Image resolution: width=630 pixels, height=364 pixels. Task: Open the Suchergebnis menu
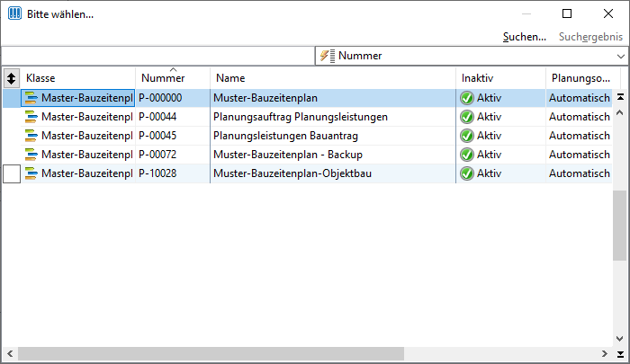(x=590, y=37)
